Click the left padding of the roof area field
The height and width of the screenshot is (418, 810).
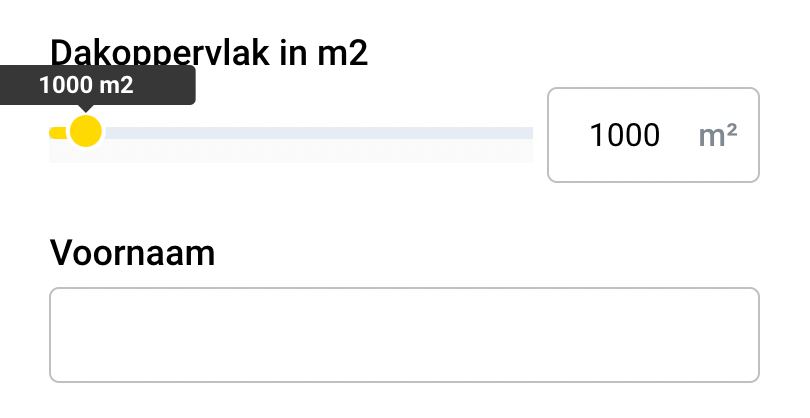566,135
